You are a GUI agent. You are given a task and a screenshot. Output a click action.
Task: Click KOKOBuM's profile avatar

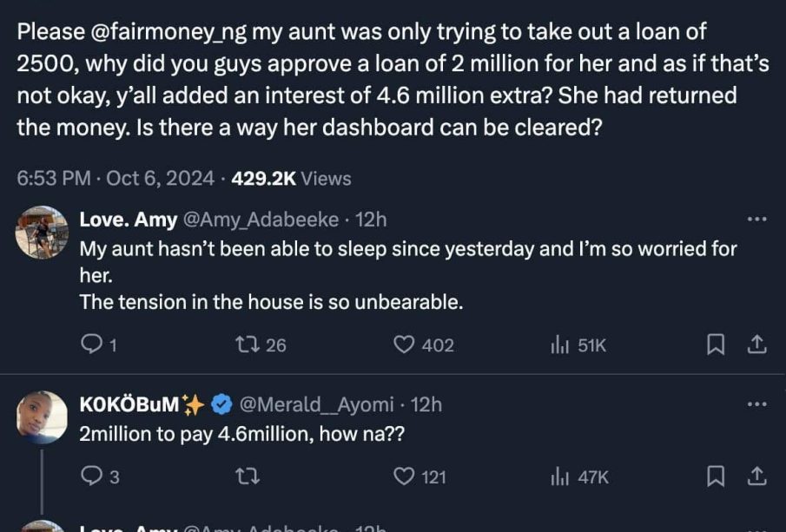tap(42, 417)
